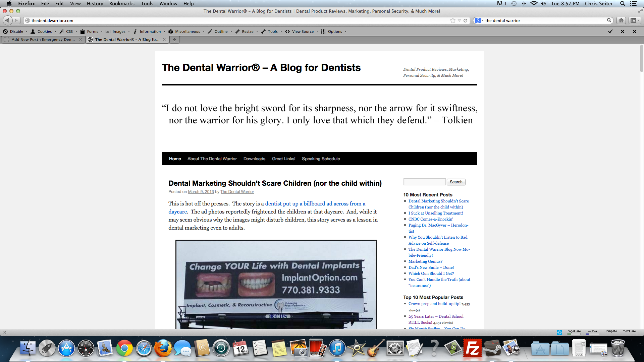This screenshot has width=644, height=362.
Task: Open the Tools dropdown on developer toolbar
Action: click(x=272, y=32)
